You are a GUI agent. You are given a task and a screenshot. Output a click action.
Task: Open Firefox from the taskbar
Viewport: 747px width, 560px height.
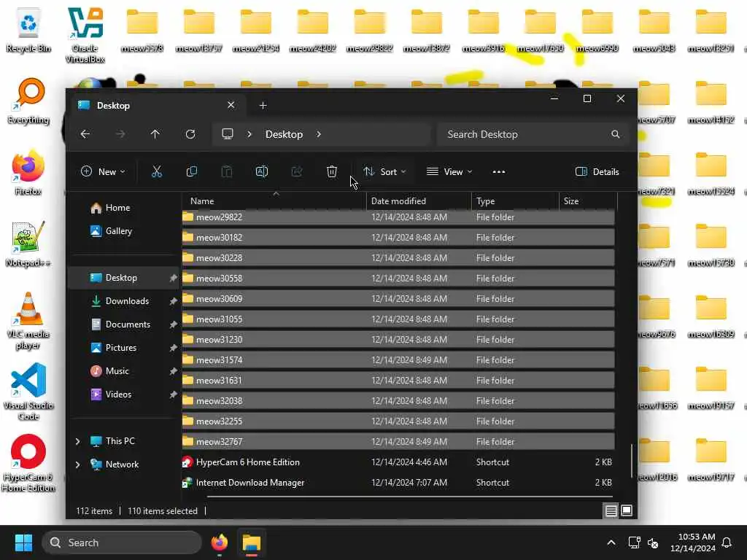point(220,542)
